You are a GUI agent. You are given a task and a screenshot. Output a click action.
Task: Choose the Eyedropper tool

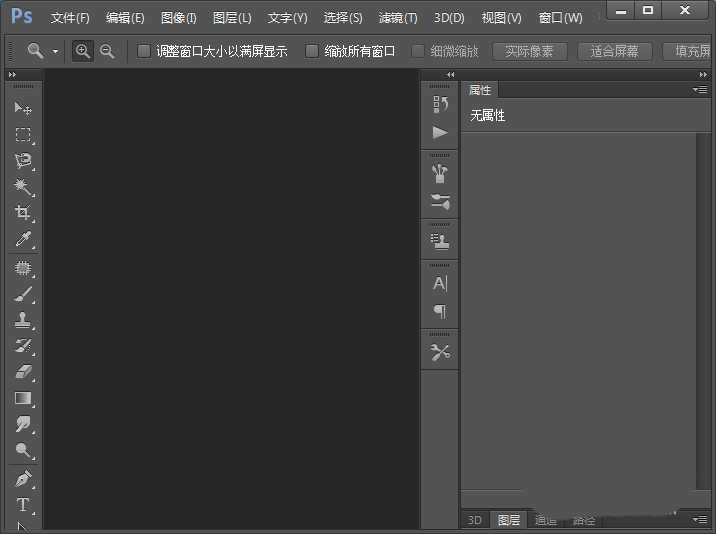(23, 239)
